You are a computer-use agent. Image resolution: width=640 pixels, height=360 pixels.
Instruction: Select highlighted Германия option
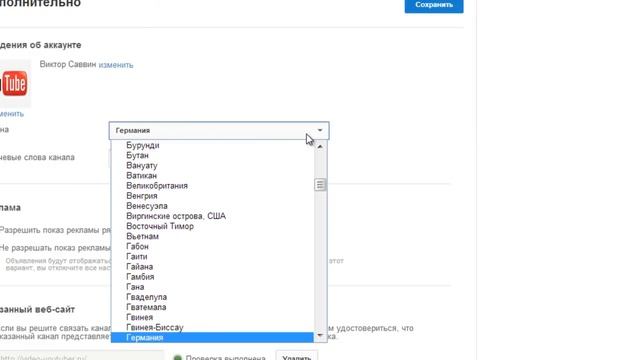coord(212,338)
